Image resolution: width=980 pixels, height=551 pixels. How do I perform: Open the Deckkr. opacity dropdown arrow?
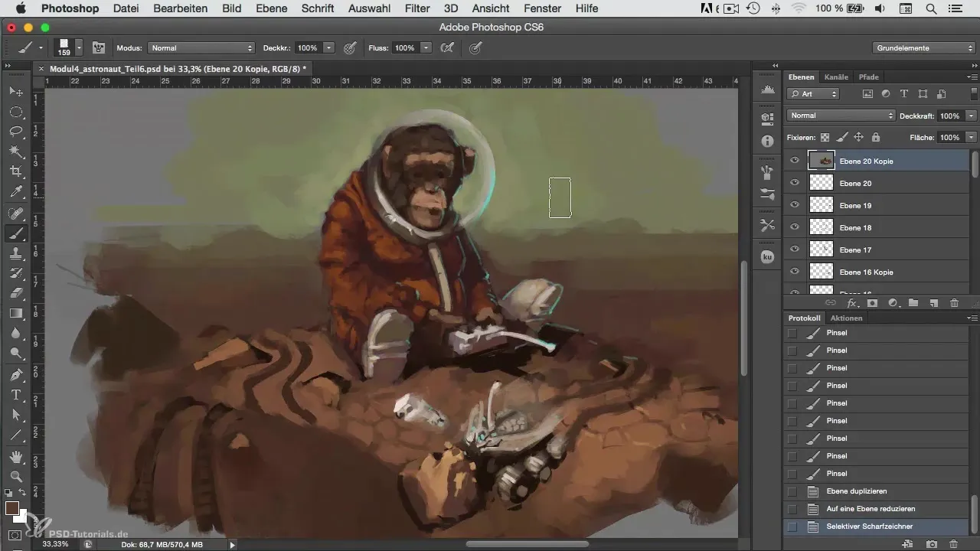coord(329,47)
